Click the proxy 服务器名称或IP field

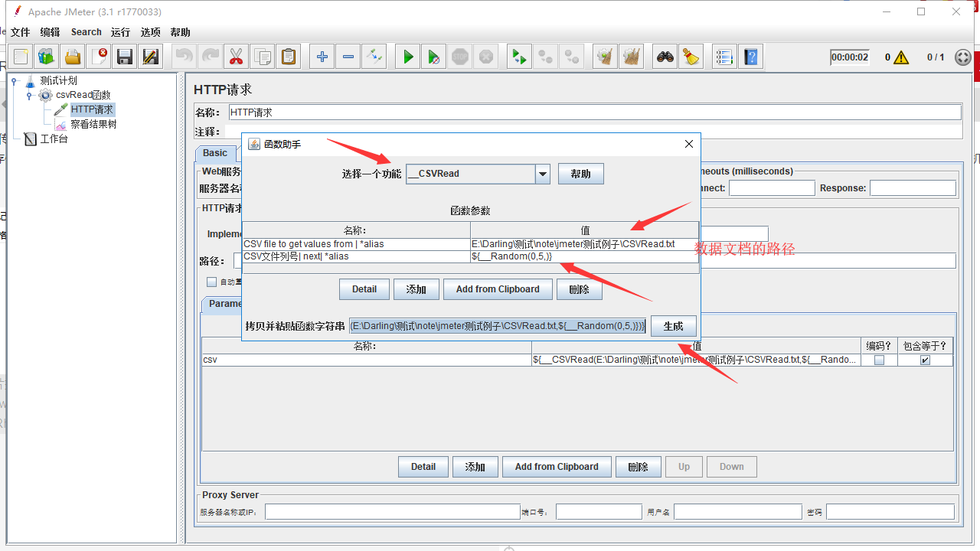[x=393, y=512]
